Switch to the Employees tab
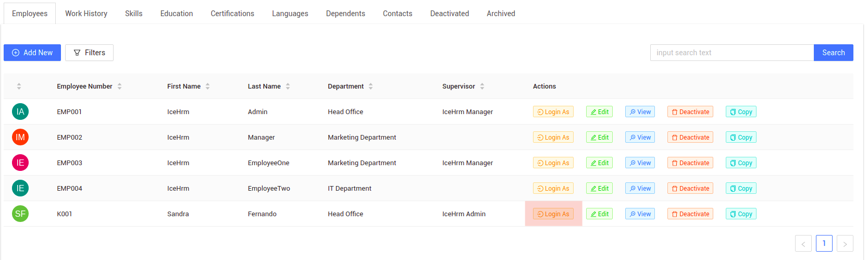Viewport: 868px width, 260px height. point(30,14)
